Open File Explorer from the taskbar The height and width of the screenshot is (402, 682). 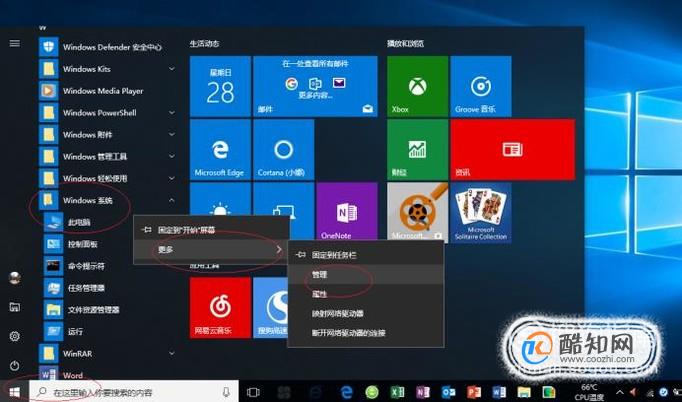coord(524,392)
